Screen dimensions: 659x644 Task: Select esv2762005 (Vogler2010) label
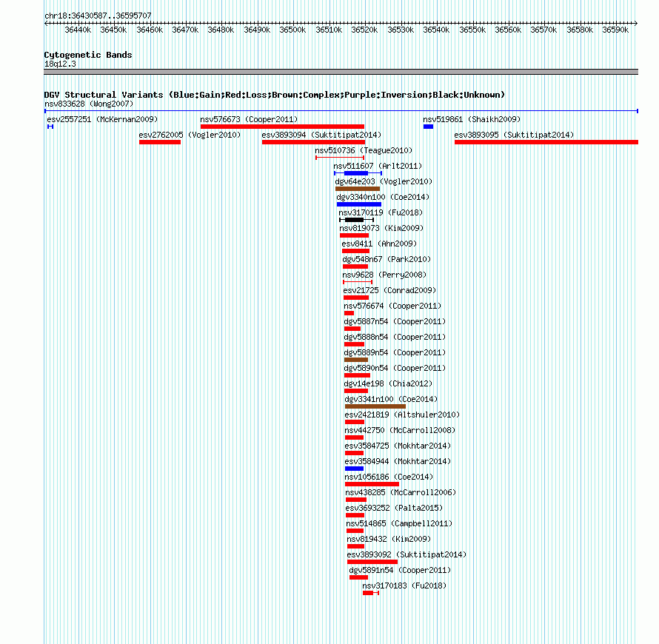click(x=190, y=135)
